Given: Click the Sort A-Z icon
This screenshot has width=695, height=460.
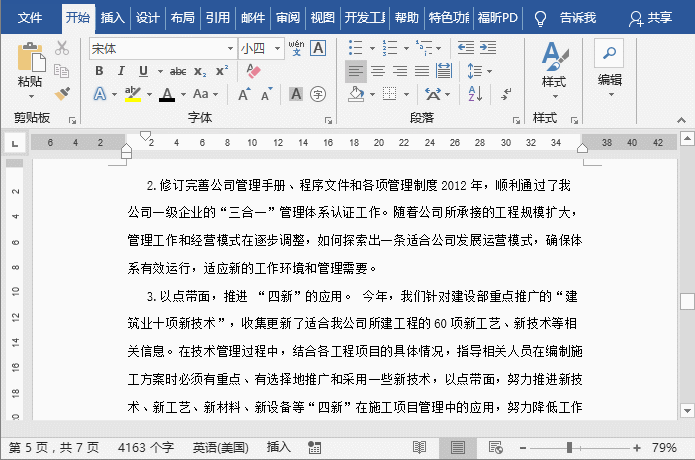Looking at the screenshot, I should pos(475,94).
